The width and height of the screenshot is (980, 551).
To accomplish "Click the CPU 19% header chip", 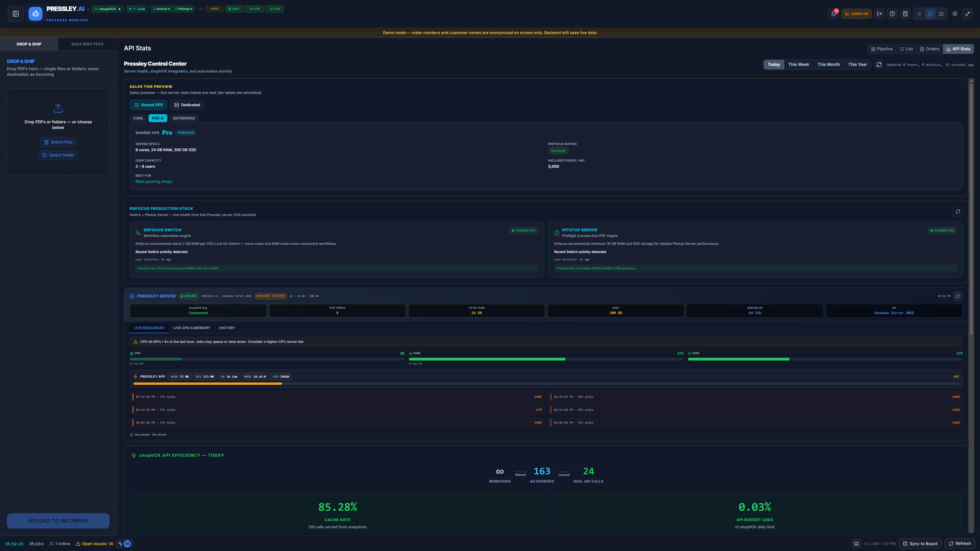I will tap(234, 9).
